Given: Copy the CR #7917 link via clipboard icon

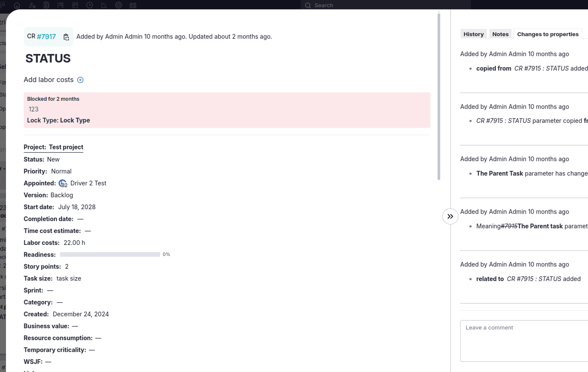Looking at the screenshot, I should pyautogui.click(x=66, y=37).
